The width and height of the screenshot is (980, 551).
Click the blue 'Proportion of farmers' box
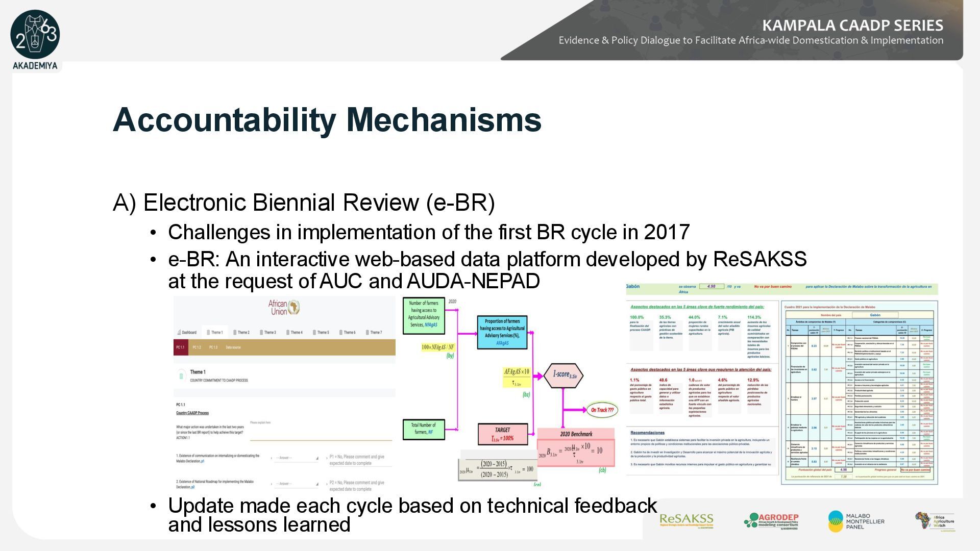click(502, 332)
